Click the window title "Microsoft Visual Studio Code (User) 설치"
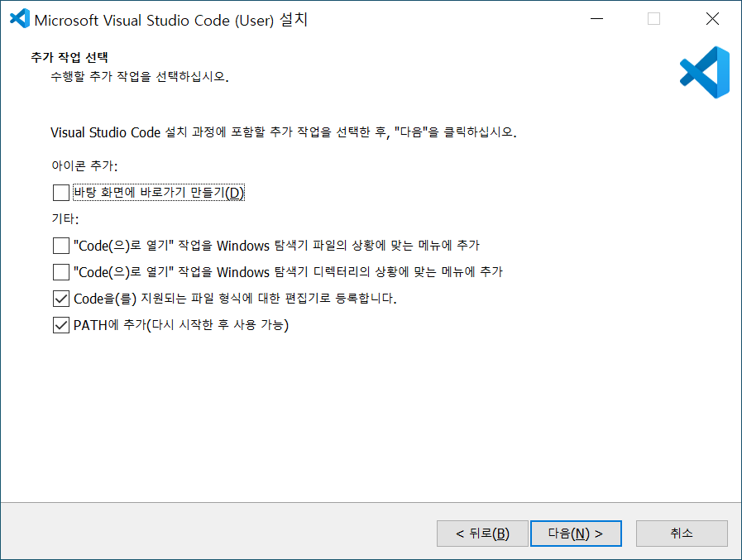The height and width of the screenshot is (560, 742). 171,20
